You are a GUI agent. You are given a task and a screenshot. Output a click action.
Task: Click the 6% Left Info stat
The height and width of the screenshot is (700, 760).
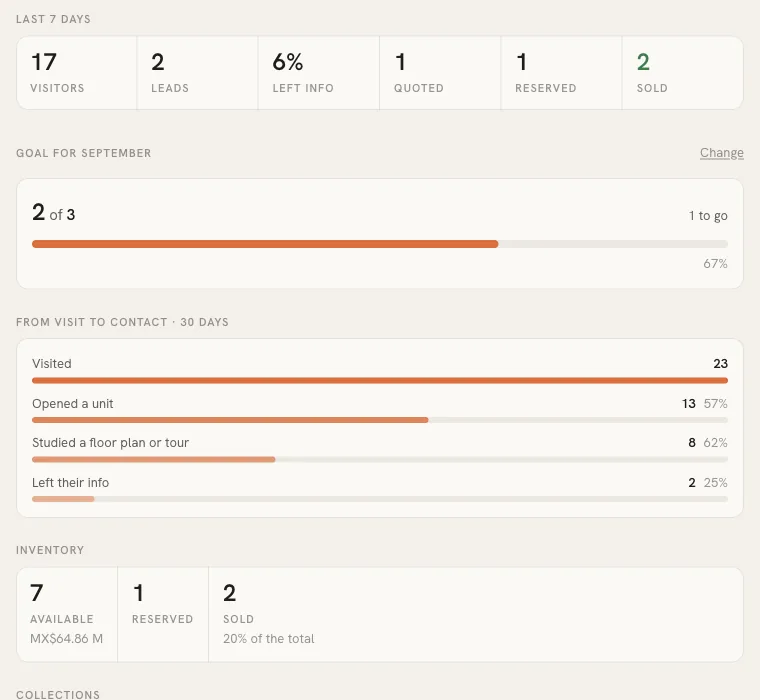[x=318, y=73]
